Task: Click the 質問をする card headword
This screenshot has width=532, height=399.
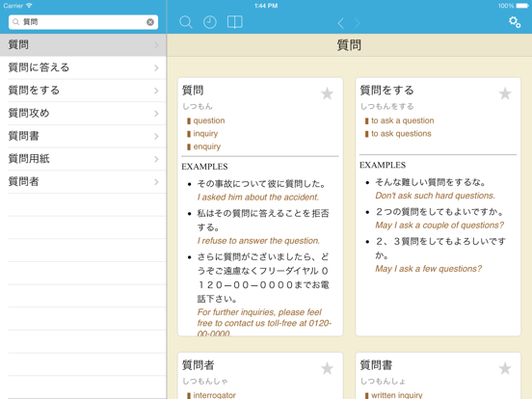Action: coord(386,91)
